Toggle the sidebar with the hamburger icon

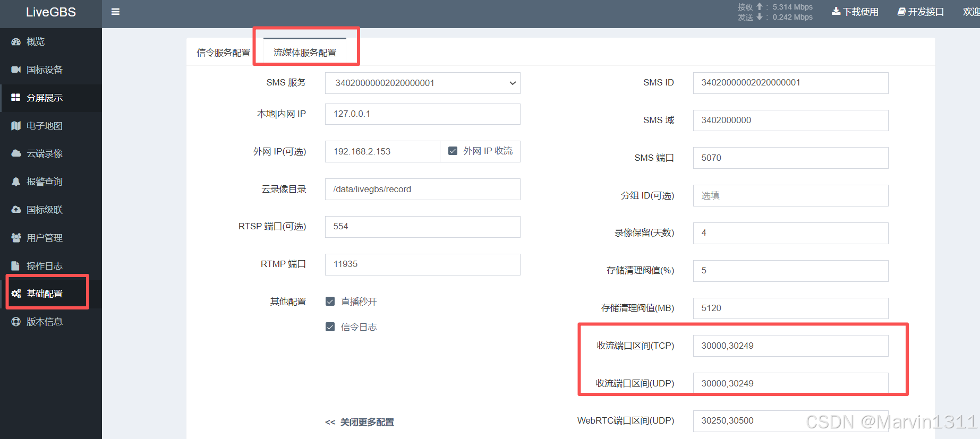115,12
